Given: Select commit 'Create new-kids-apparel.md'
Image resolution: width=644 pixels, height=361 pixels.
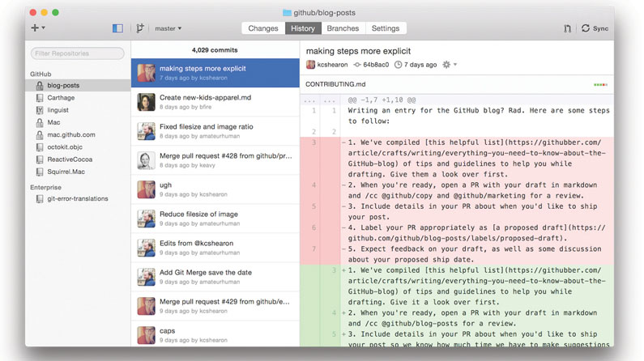Looking at the screenshot, I should [x=215, y=102].
